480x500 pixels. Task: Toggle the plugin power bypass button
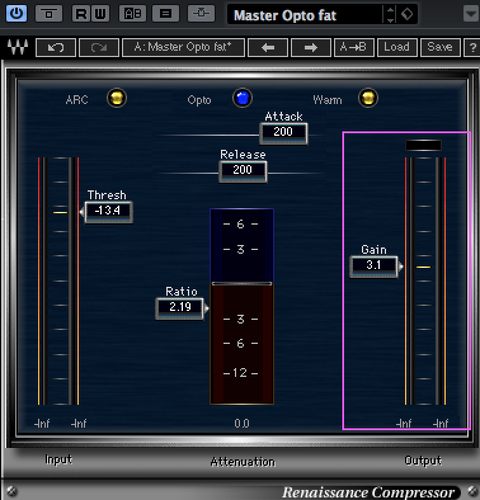[x=16, y=14]
